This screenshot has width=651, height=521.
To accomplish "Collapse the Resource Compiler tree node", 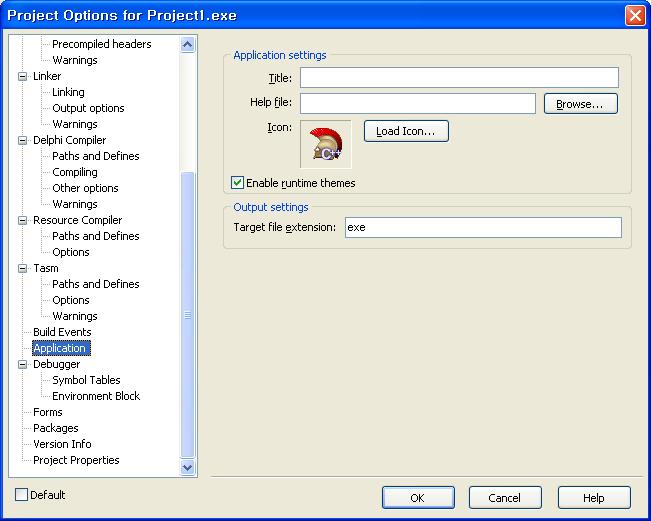I will tap(23, 220).
